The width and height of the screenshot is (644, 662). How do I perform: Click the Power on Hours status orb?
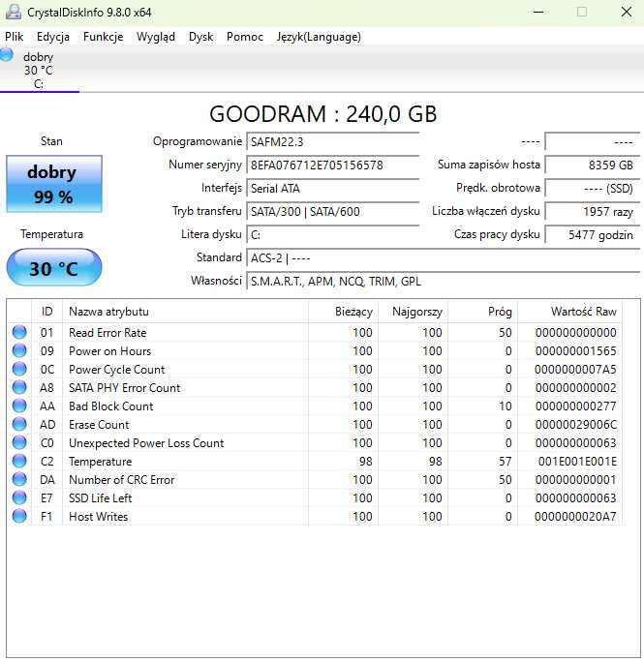click(x=19, y=351)
